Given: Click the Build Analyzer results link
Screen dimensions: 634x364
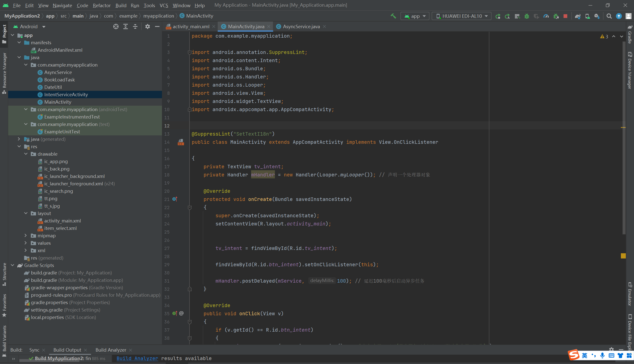Looking at the screenshot, I should point(137,358).
